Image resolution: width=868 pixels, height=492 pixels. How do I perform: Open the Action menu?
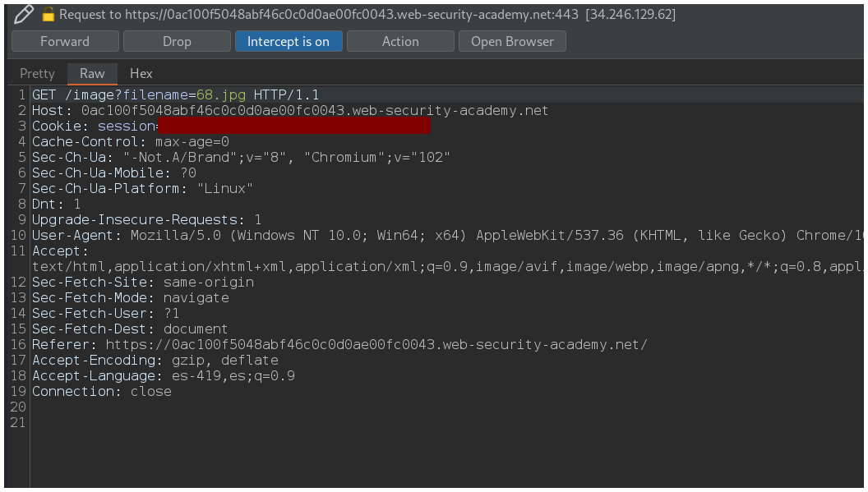[400, 41]
